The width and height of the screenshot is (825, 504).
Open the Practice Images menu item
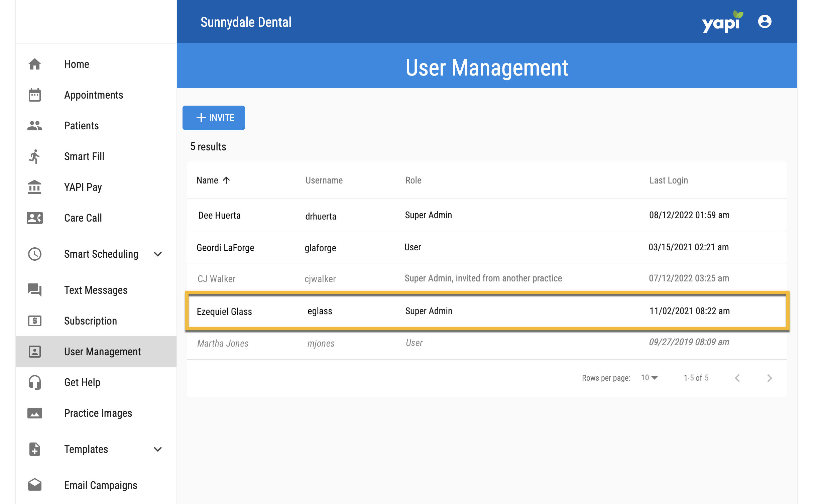coord(96,413)
